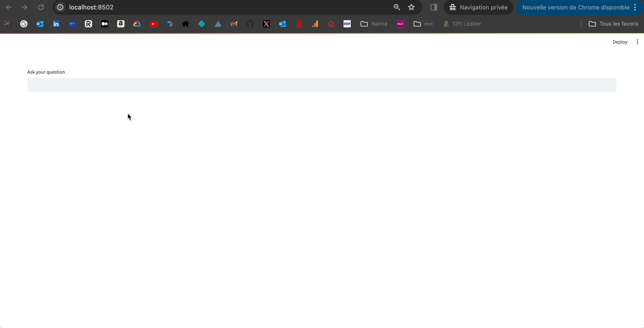Click the Navigation privée incognito button
Viewport: 644px width, 328px height.
(479, 7)
